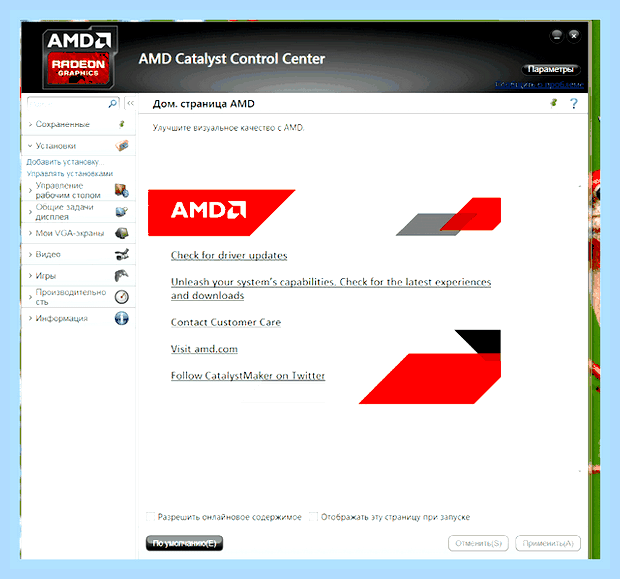
Task: Click Управлять установками link
Action: click(x=70, y=174)
